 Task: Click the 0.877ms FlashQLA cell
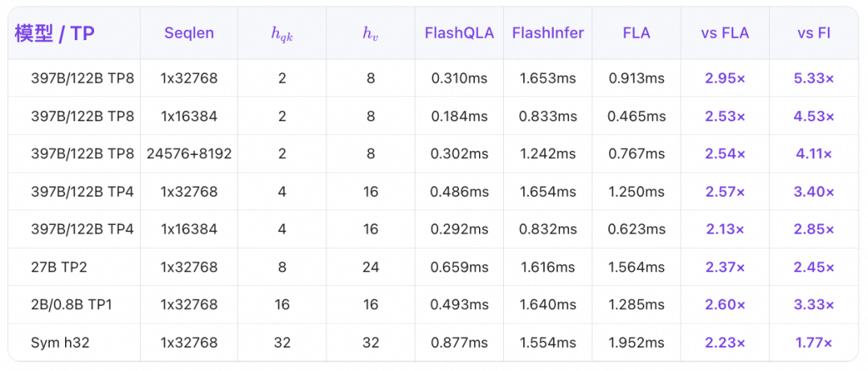coord(459,343)
